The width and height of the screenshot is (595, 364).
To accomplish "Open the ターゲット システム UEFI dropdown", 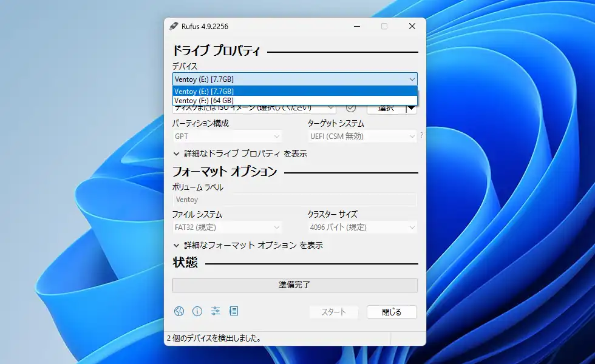I will tap(362, 136).
